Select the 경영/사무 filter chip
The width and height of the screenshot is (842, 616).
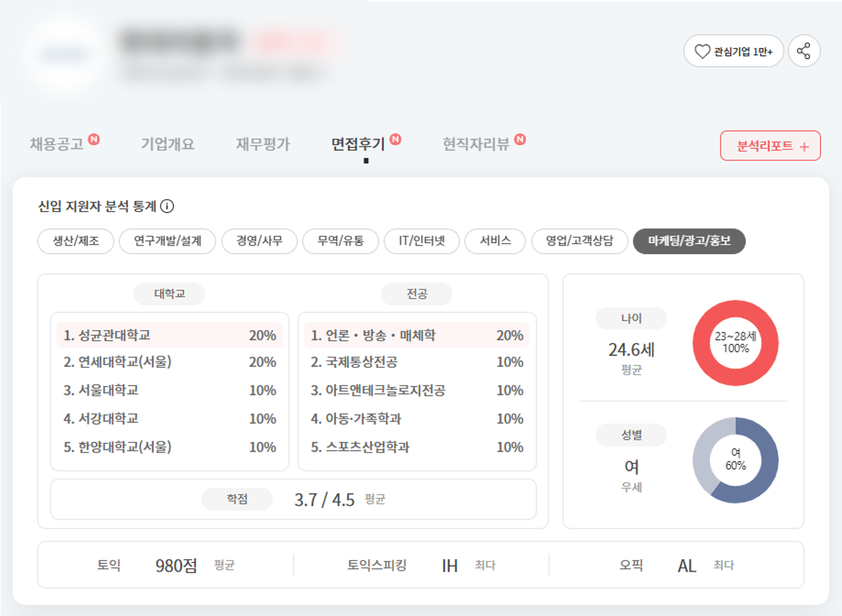tap(259, 241)
